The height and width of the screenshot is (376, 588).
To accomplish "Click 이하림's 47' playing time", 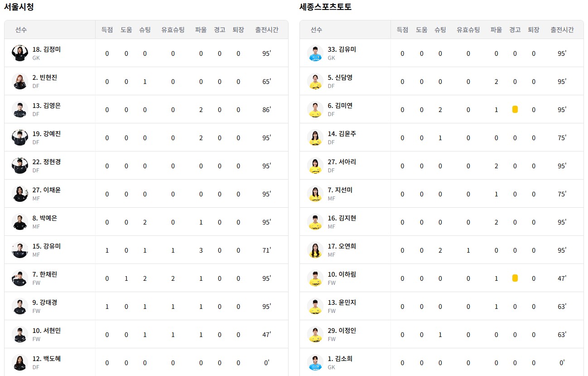I will [x=562, y=278].
